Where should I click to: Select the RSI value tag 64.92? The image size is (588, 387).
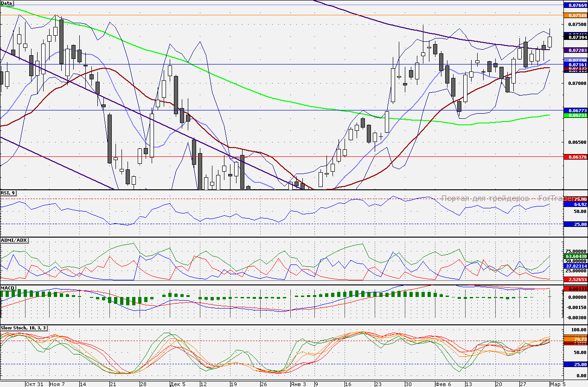point(575,204)
